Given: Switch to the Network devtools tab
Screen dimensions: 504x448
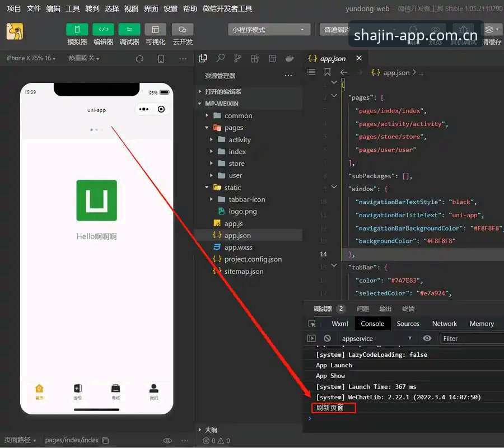Looking at the screenshot, I should [x=444, y=324].
